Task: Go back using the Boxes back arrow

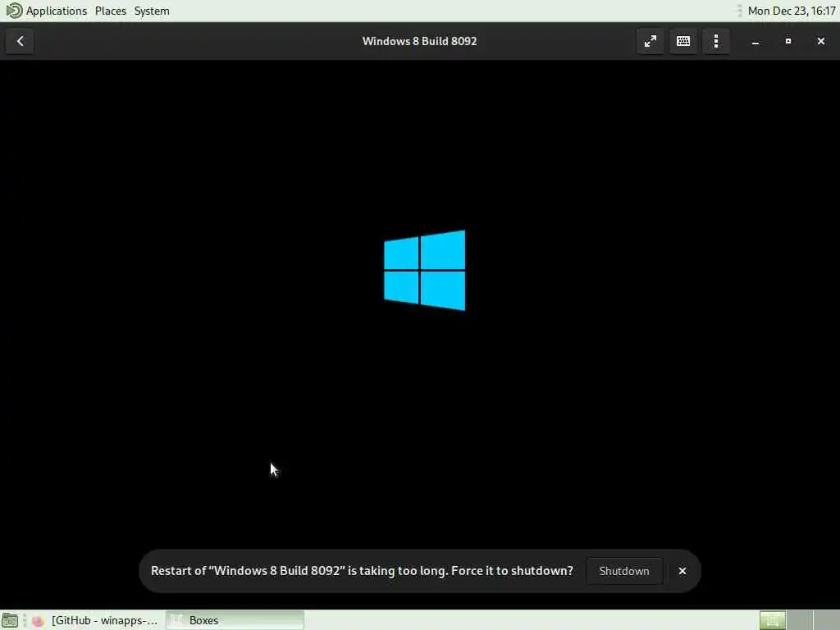Action: 20,41
